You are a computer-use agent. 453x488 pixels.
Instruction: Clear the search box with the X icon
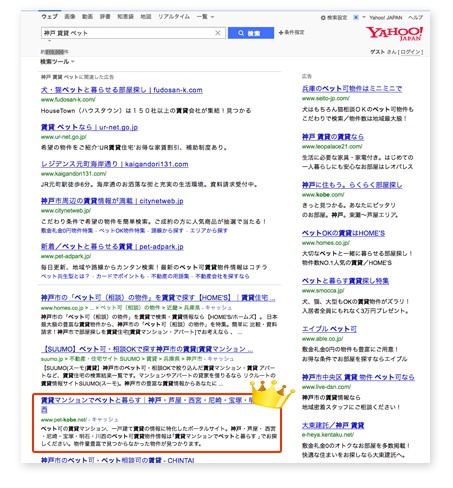(218, 33)
